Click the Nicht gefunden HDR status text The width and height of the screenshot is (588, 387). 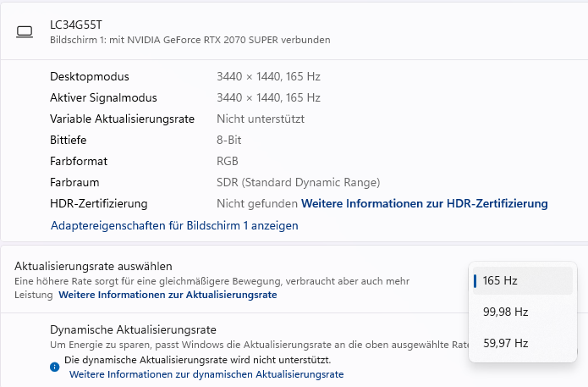coord(257,203)
